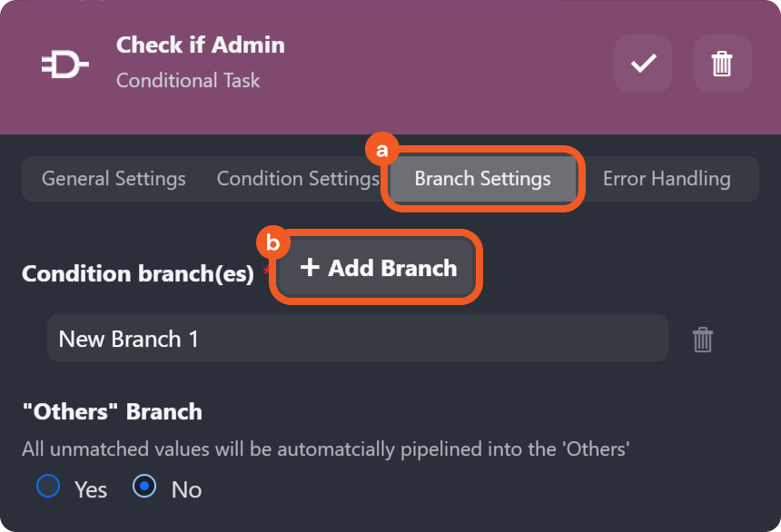Image resolution: width=781 pixels, height=532 pixels.
Task: Go to the Error Handling tab
Action: (667, 179)
